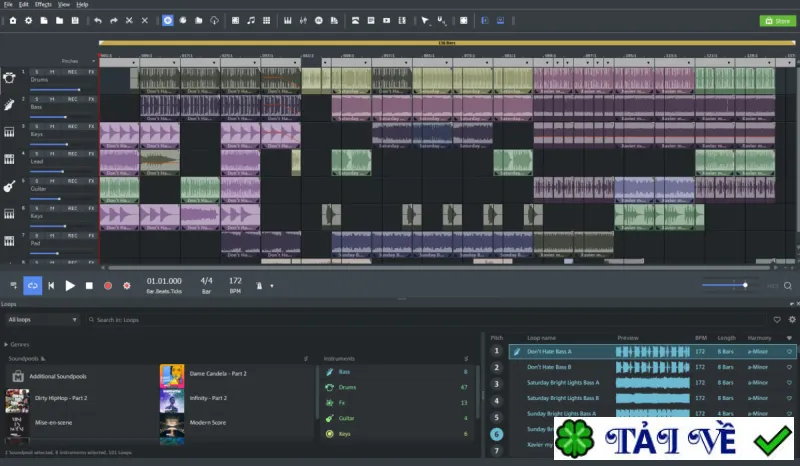
Task: Select pitch 6 button
Action: [x=496, y=434]
